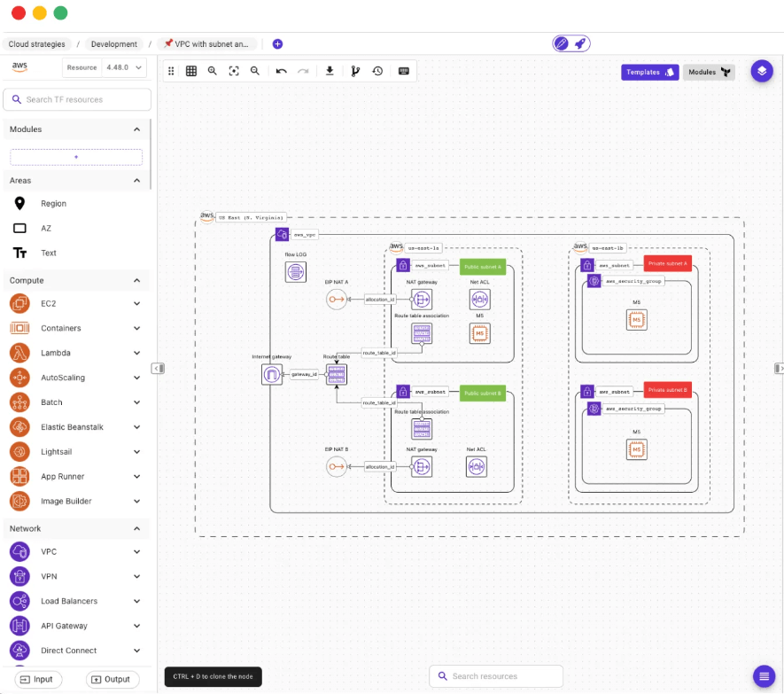Expand the Batch resource group
This screenshot has height=694, width=784.
coord(137,402)
